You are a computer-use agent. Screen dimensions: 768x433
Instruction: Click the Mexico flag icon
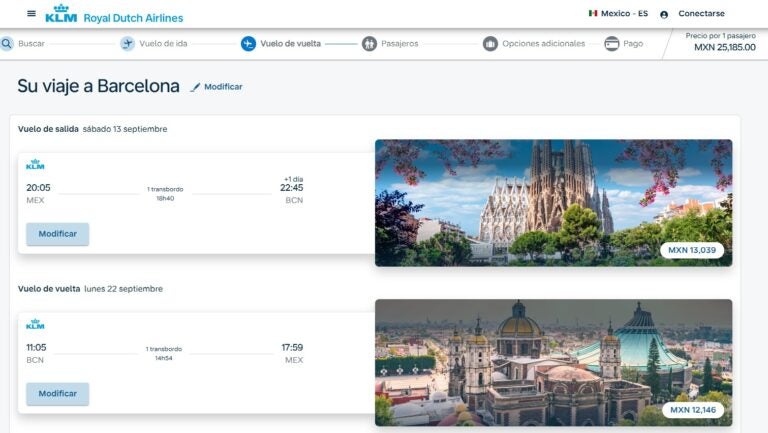593,14
